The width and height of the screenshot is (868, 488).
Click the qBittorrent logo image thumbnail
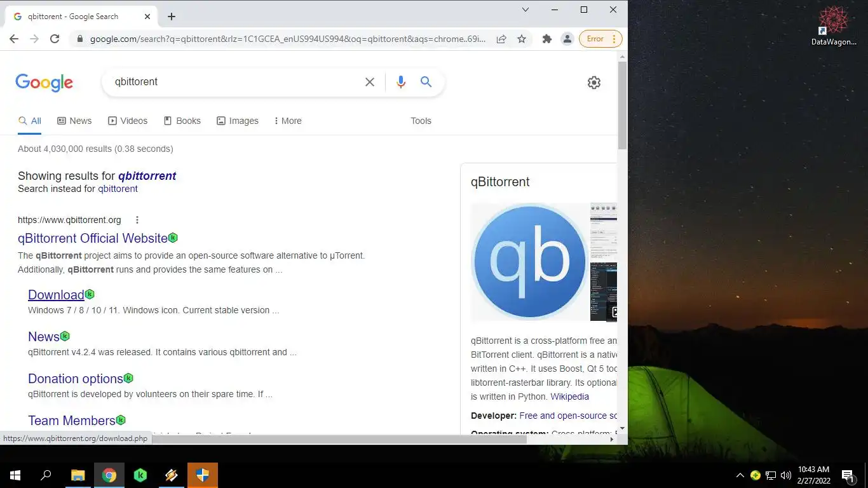pyautogui.click(x=529, y=262)
